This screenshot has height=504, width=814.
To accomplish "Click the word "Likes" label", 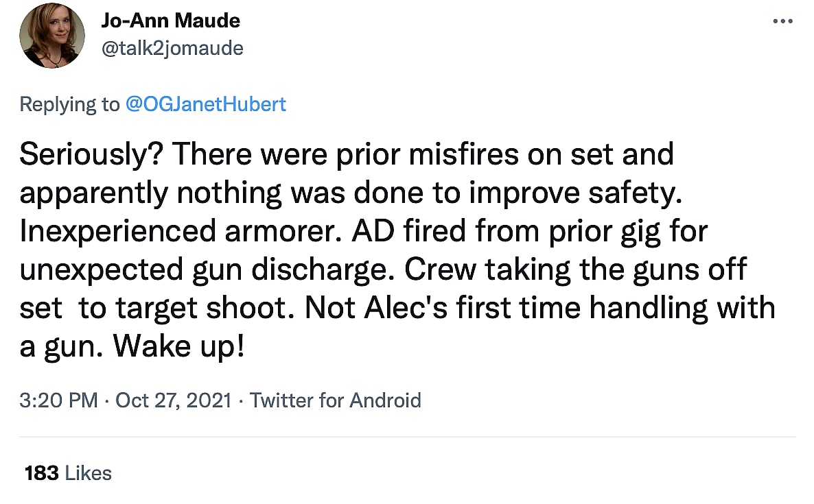I will (88, 472).
